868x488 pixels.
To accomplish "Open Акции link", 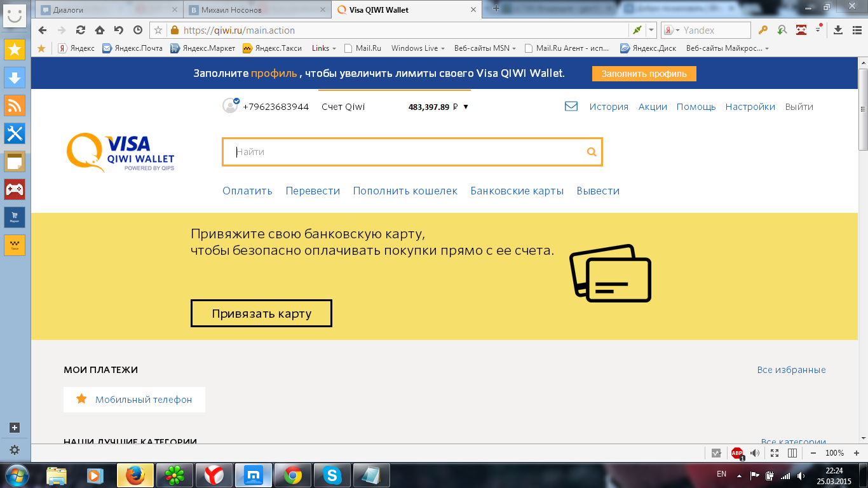I will point(653,107).
